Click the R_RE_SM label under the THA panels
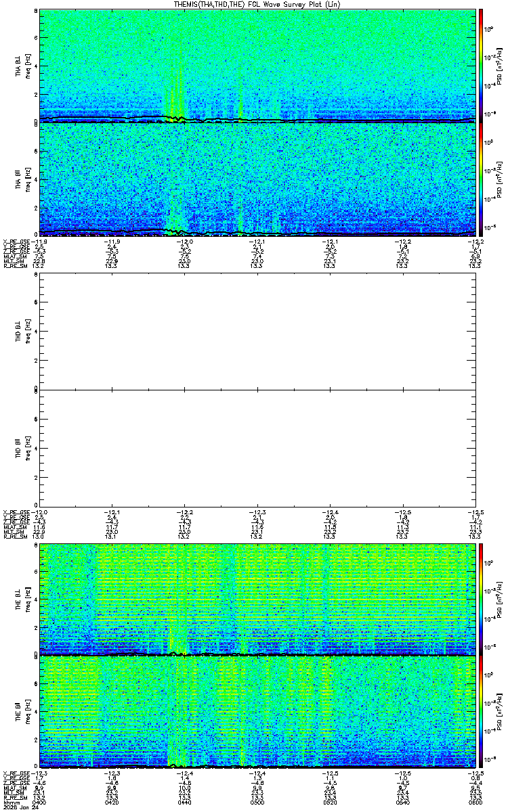508x812 pixels. click(15, 267)
